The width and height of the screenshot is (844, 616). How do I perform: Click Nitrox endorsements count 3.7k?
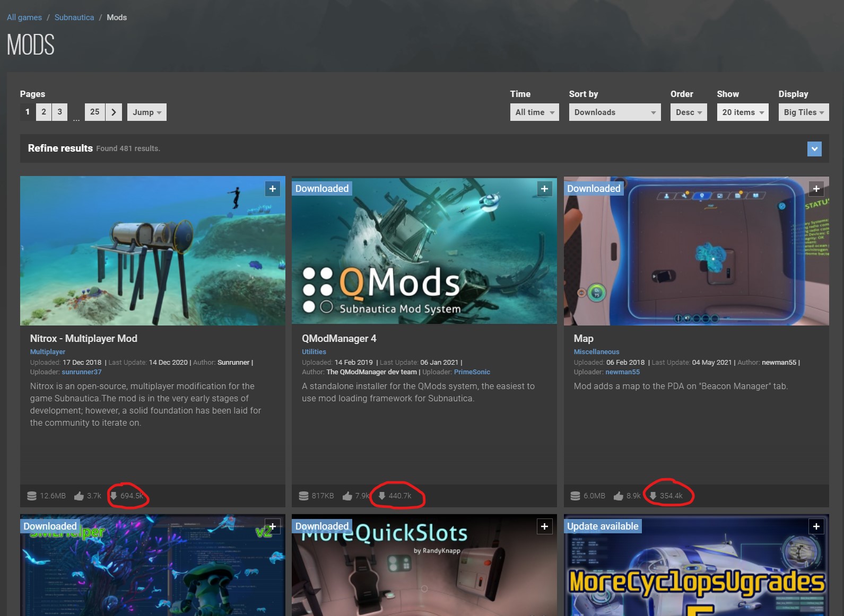(94, 496)
